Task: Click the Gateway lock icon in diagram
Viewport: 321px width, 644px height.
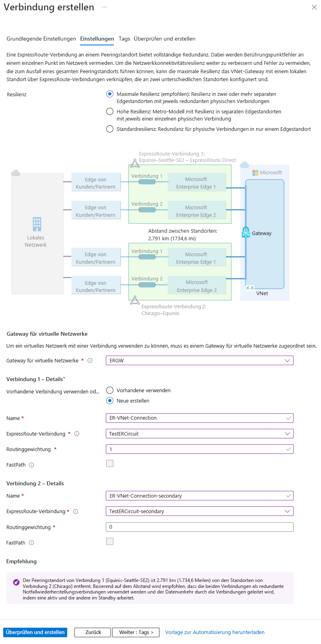Action: [x=246, y=232]
